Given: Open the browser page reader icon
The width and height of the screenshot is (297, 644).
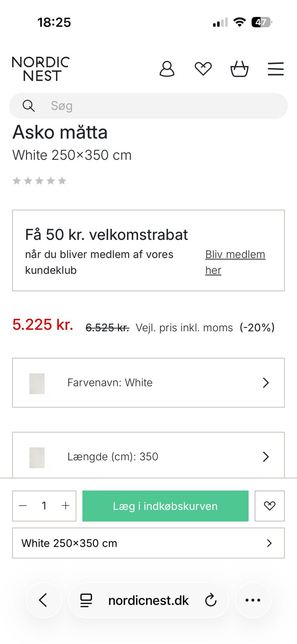Looking at the screenshot, I should (x=86, y=601).
